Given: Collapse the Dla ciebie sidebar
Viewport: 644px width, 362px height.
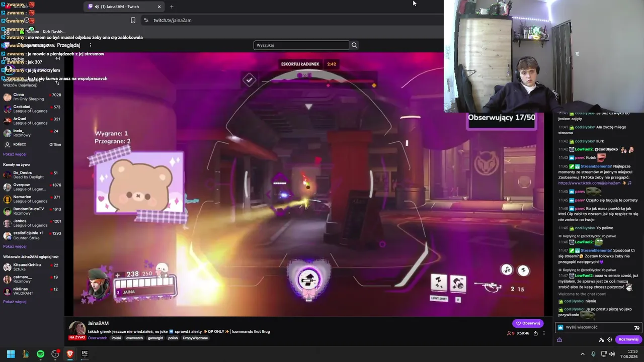Looking at the screenshot, I should (58, 58).
